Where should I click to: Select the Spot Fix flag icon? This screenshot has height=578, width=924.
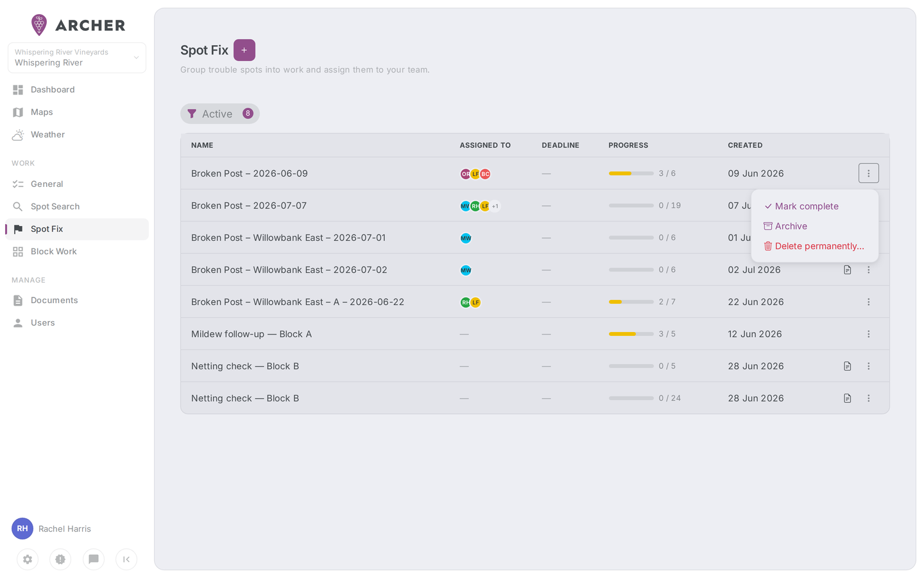point(18,229)
